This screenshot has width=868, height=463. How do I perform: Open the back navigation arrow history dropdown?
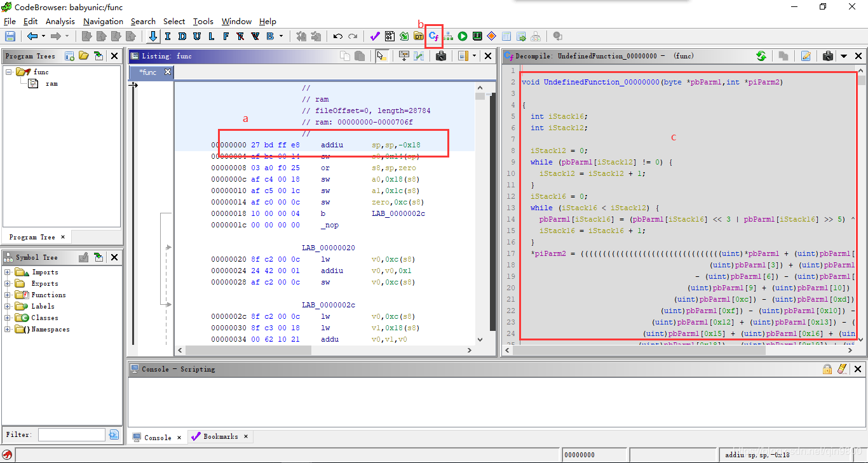tap(43, 36)
